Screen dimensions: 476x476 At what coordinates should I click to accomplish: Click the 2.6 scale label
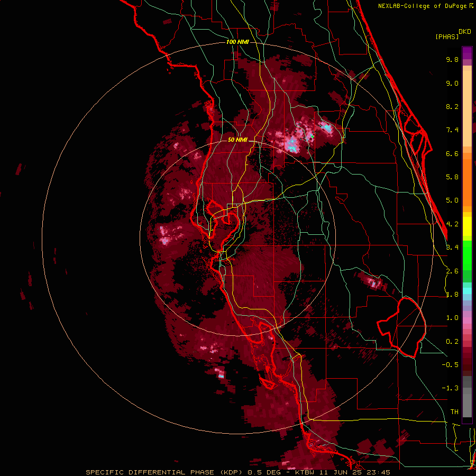[x=452, y=271]
